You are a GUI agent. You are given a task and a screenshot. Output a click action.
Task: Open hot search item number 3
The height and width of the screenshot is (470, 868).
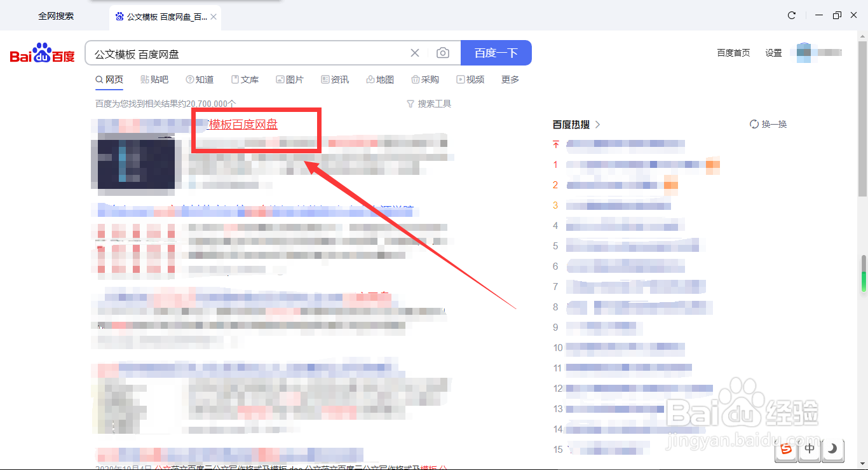(612, 205)
